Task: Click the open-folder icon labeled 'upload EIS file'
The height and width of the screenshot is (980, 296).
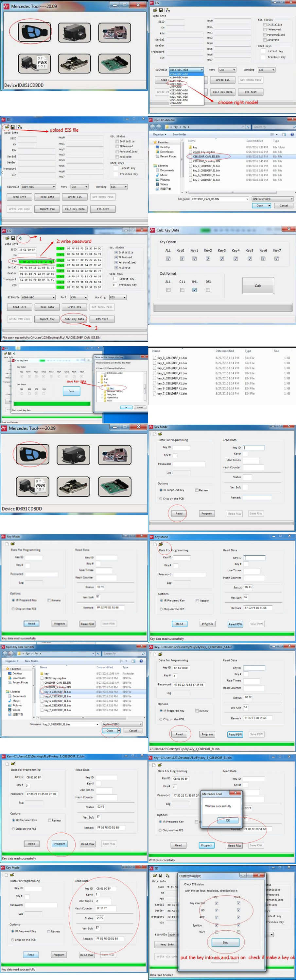Action: click(x=7, y=127)
